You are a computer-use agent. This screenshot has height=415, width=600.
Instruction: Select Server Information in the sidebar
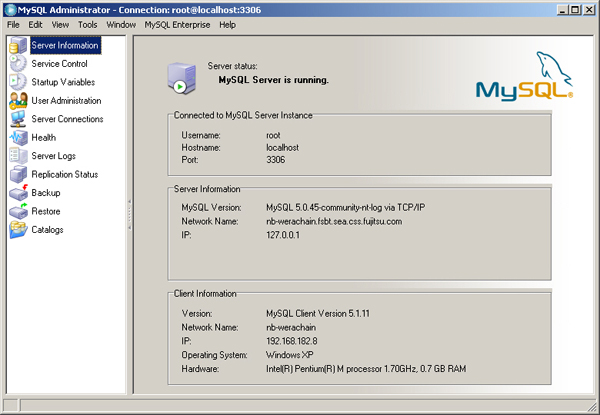[x=65, y=45]
